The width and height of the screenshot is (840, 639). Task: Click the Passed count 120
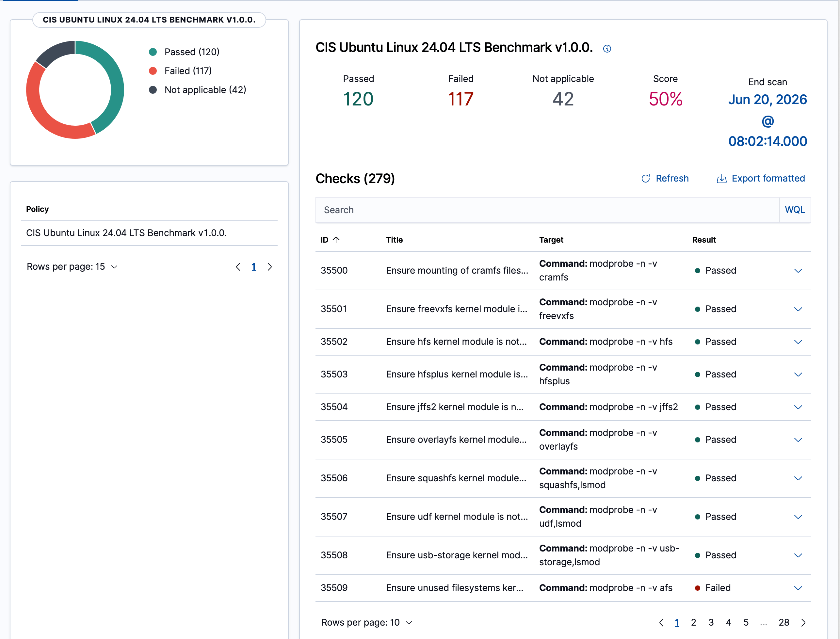(358, 99)
